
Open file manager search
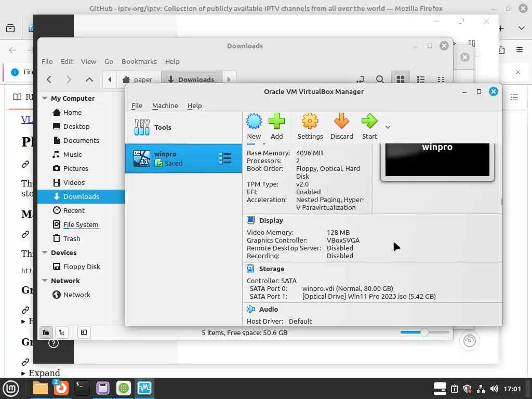point(380,79)
